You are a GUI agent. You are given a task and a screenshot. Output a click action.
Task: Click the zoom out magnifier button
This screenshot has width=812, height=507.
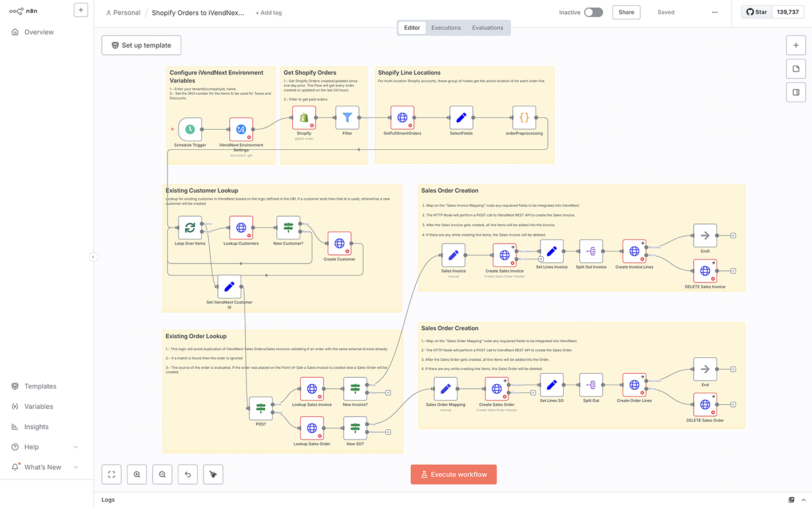pos(162,474)
